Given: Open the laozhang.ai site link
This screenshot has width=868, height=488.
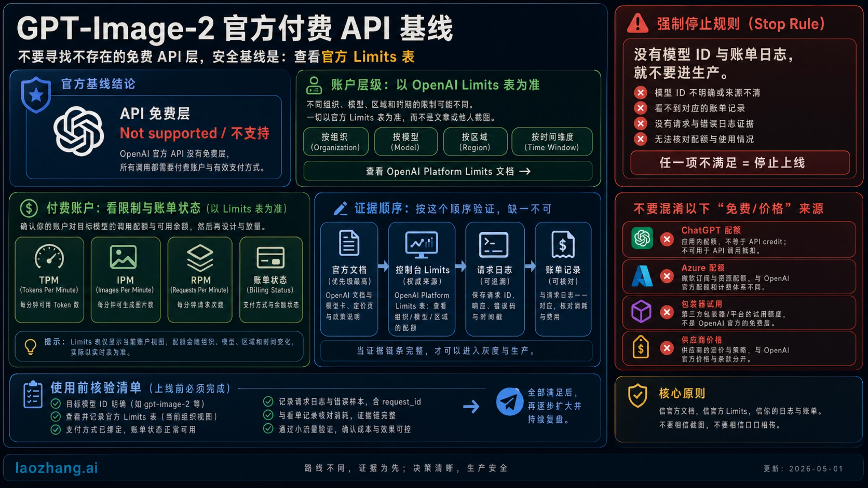Looking at the screenshot, I should coord(57,468).
